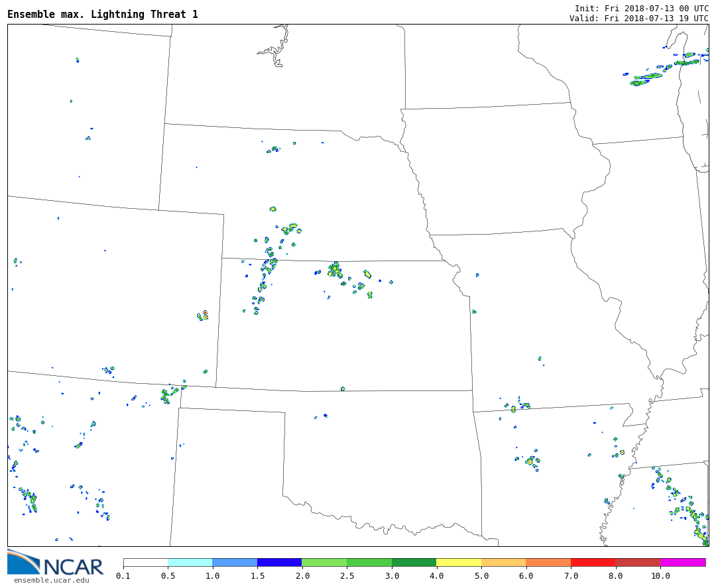Click the colorbar tick label 6.0

[x=526, y=576]
